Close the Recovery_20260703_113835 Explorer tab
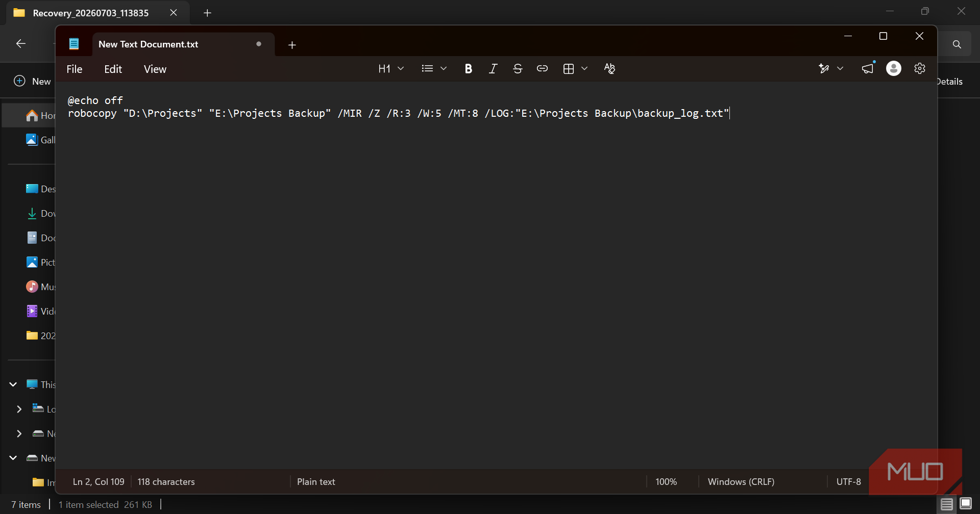 click(174, 13)
